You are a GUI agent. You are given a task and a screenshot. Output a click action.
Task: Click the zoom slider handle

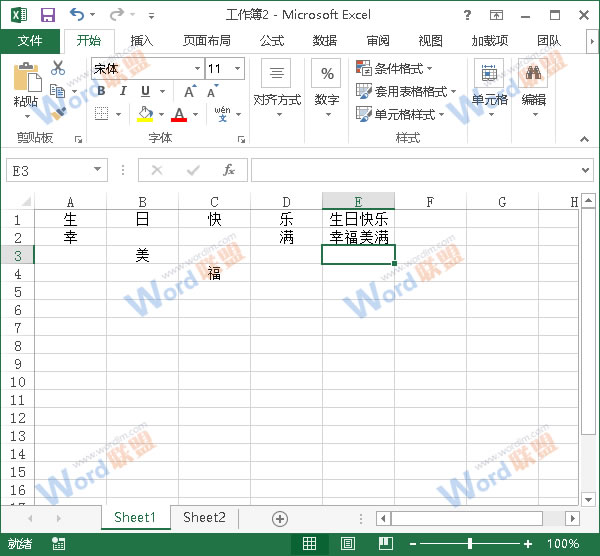[470, 543]
